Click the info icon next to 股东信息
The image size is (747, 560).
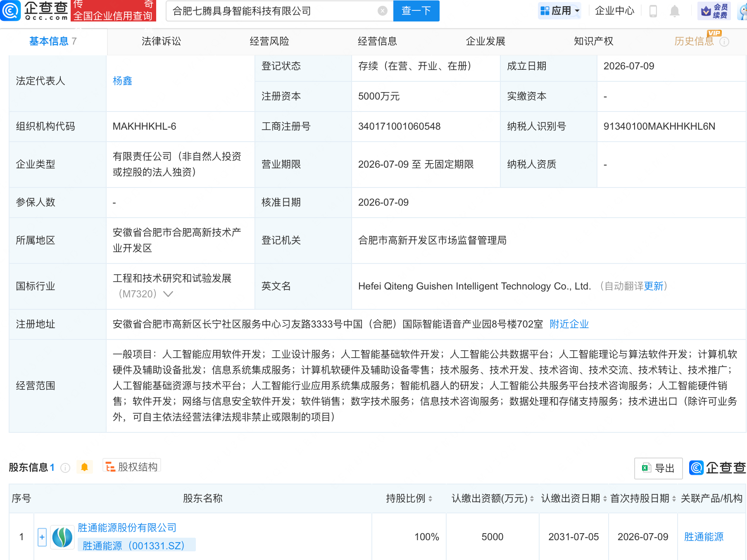point(65,467)
